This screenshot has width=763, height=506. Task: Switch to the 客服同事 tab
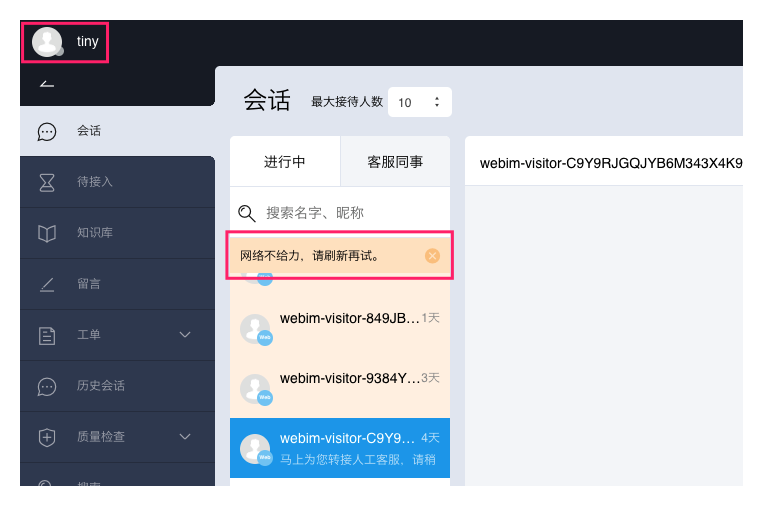pos(395,162)
